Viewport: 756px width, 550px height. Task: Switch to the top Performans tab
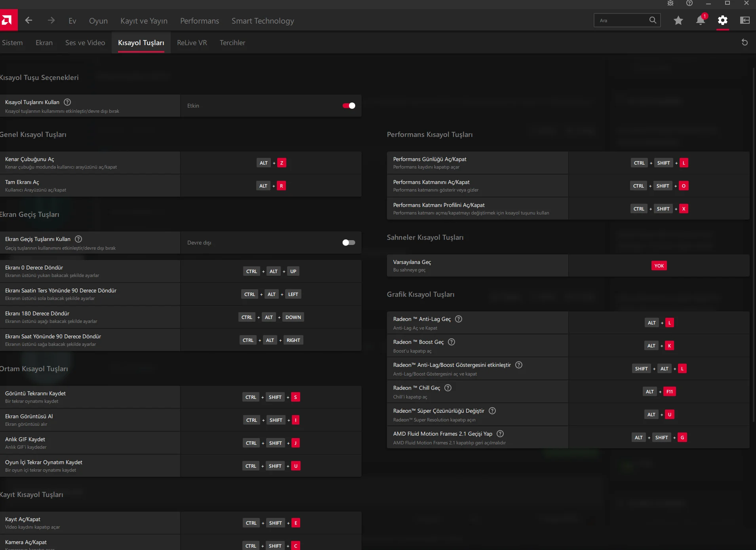click(200, 21)
